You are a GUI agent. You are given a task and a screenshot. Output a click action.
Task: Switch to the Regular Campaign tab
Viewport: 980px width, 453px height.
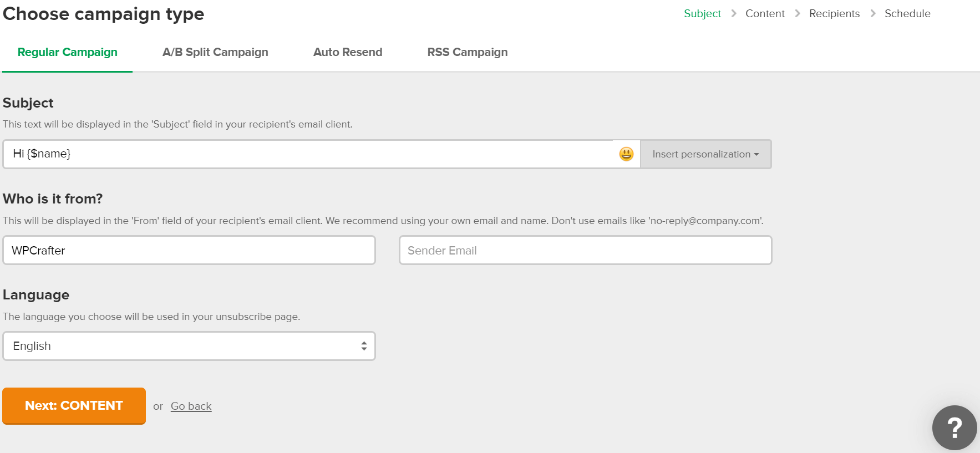[68, 52]
